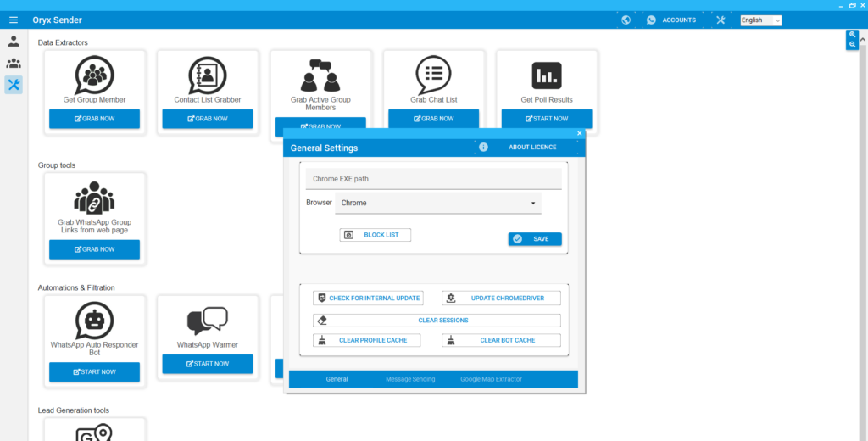Click UPDATE CHROMEDRIVER button
Viewport: 868px width, 441px height.
[501, 298]
